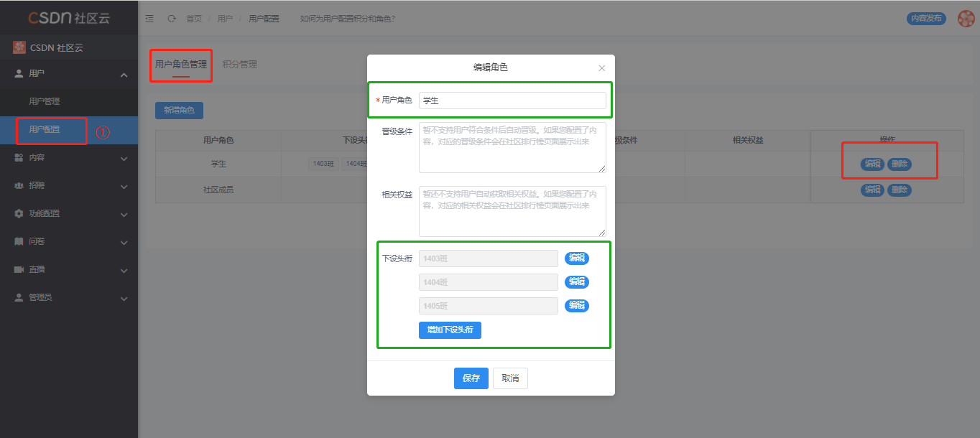The width and height of the screenshot is (980, 438).
Task: Go to 首页 in the breadcrumb
Action: tap(194, 19)
